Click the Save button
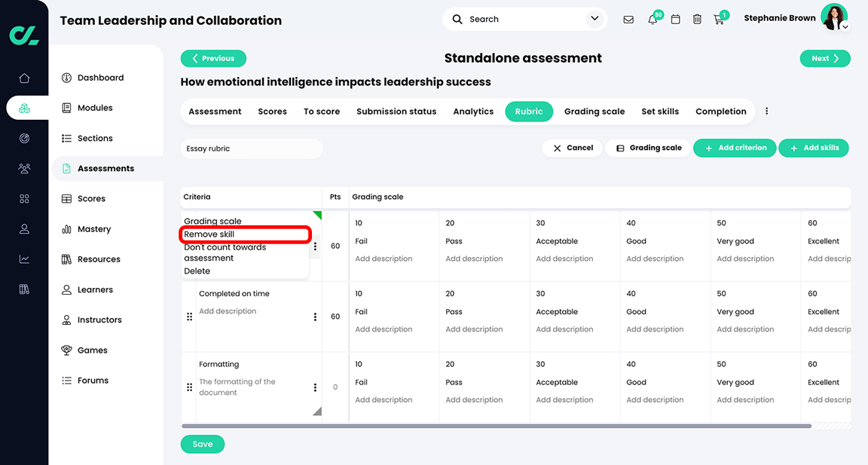 (x=202, y=444)
